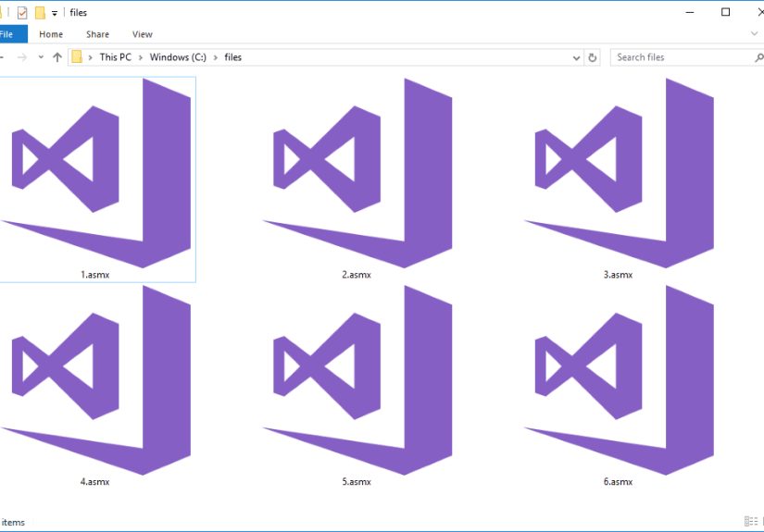764x532 pixels.
Task: Maximize the files window
Action: tap(725, 12)
